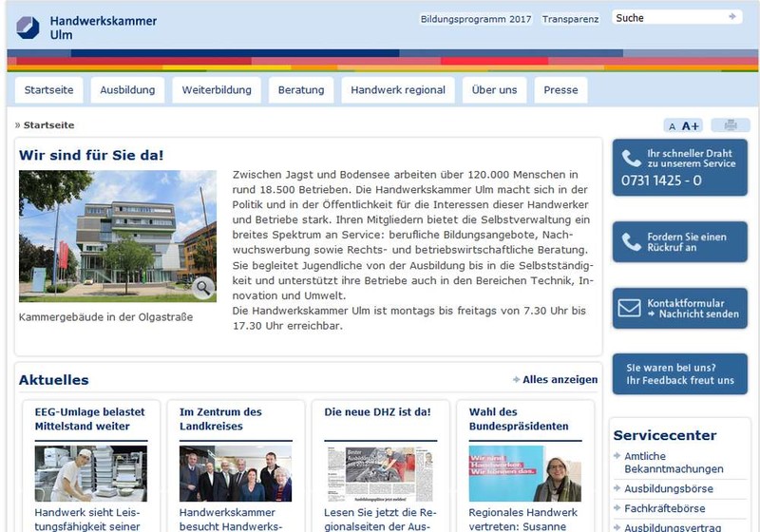Screen dimensions: 760x532
Task: Click envelope icon on Kontaktformular banner
Action: 629,308
